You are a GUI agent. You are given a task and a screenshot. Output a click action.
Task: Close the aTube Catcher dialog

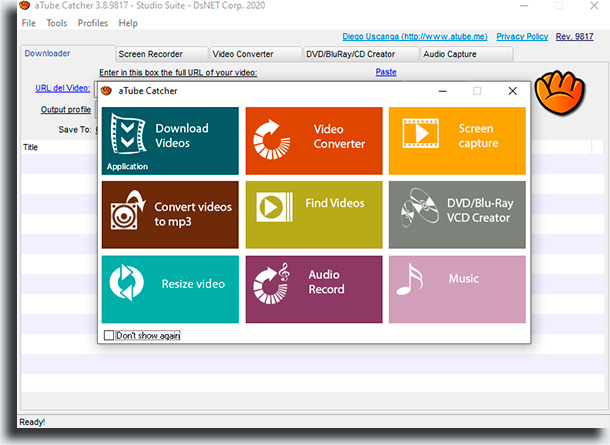(512, 91)
